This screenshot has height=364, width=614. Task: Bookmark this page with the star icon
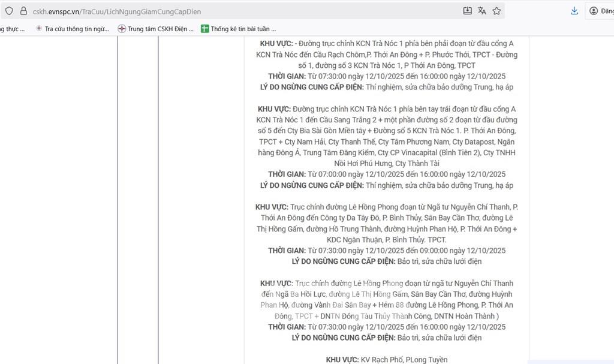pyautogui.click(x=496, y=11)
